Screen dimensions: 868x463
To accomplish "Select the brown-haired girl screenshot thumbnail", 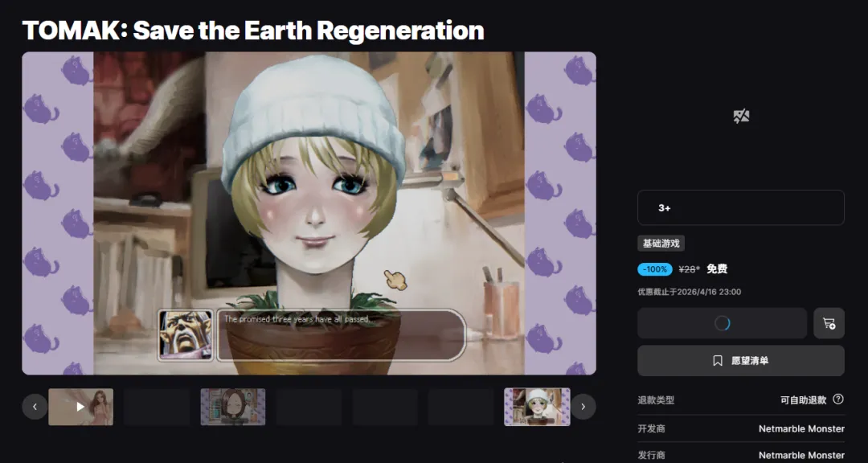I will point(233,407).
